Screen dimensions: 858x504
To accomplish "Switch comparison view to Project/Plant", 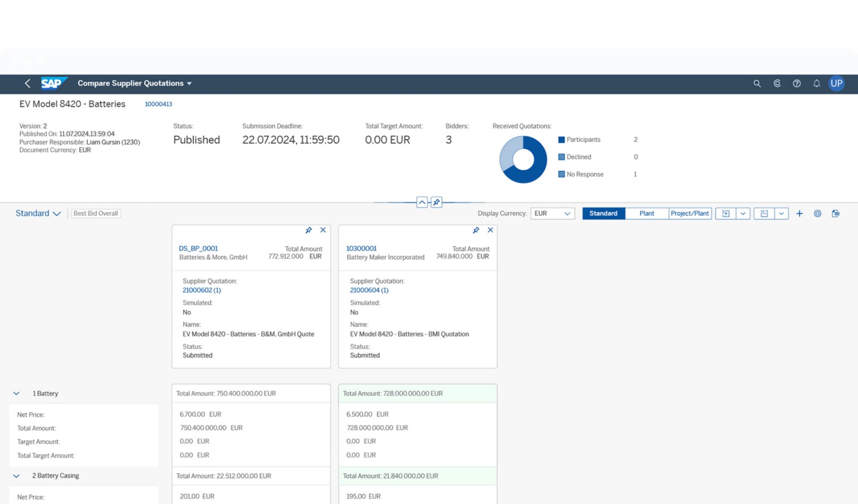I will pos(689,214).
